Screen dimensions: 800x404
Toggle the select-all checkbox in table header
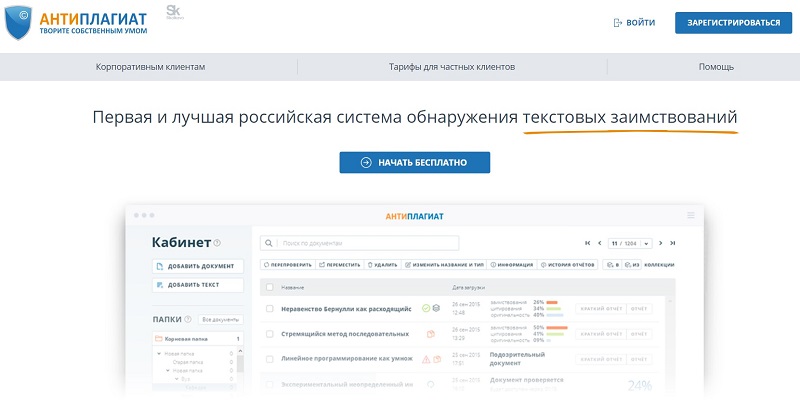point(269,288)
